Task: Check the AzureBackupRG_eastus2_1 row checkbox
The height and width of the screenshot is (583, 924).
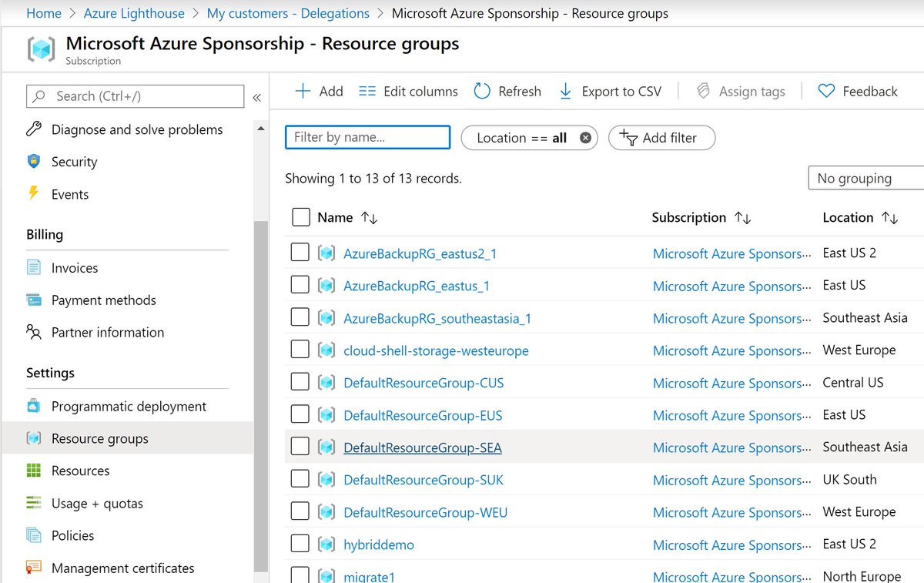Action: (x=300, y=252)
